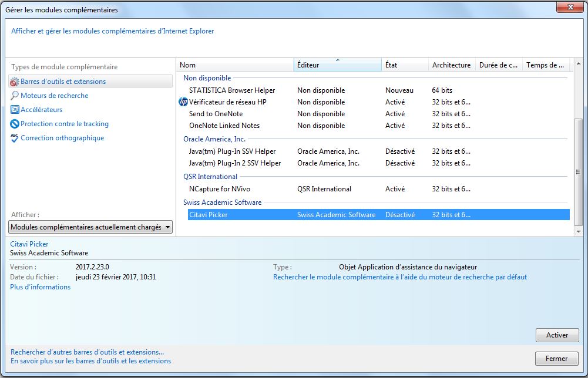Select the Send to OneNote add-on
588x378 pixels.
coord(379,114)
